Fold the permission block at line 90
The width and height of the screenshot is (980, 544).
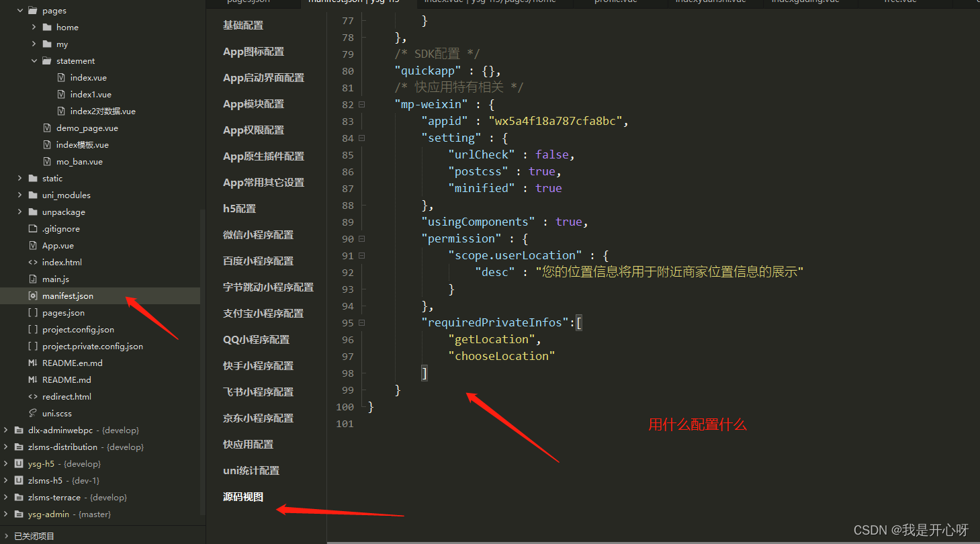pos(362,239)
